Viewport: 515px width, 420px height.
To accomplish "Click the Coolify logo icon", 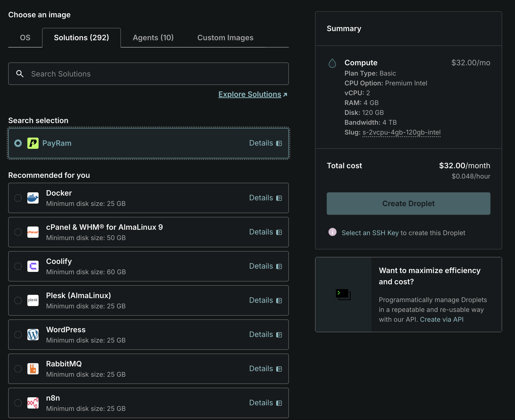I will (x=33, y=266).
